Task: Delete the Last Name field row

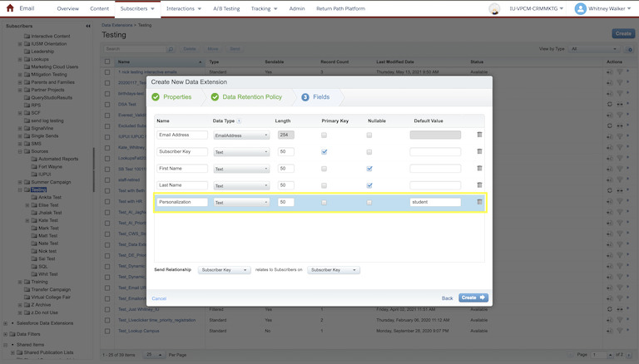Action: tap(479, 185)
